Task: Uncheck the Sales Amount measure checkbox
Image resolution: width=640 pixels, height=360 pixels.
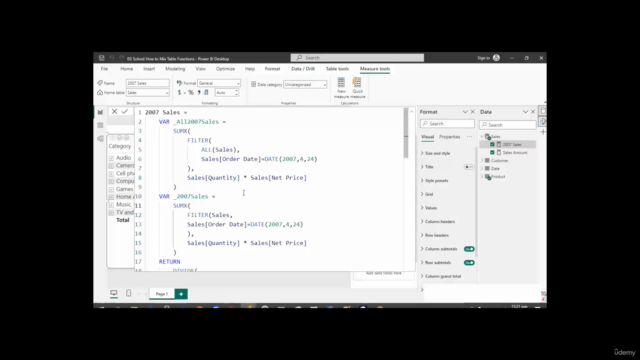Action: [x=492, y=153]
